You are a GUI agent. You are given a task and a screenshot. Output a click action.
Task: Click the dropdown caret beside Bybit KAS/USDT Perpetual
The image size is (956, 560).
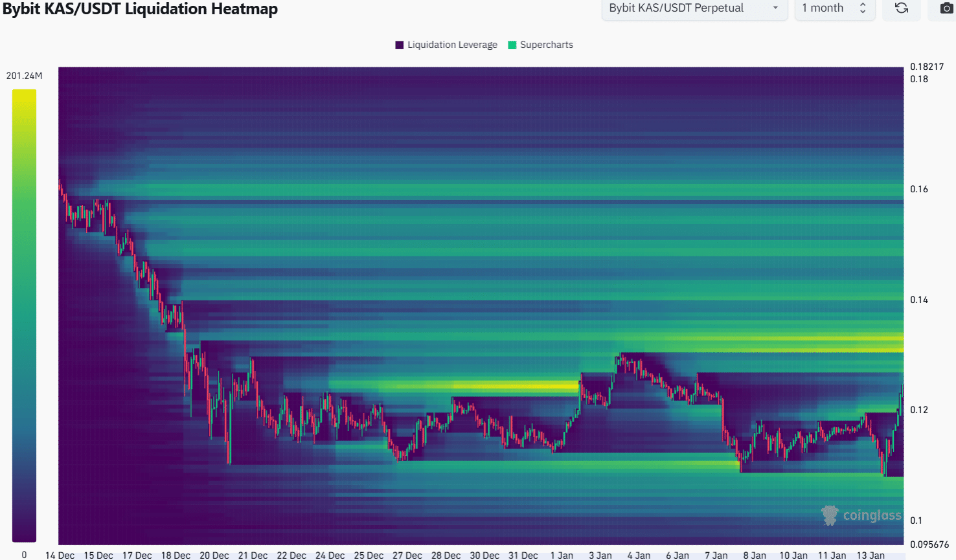click(775, 8)
